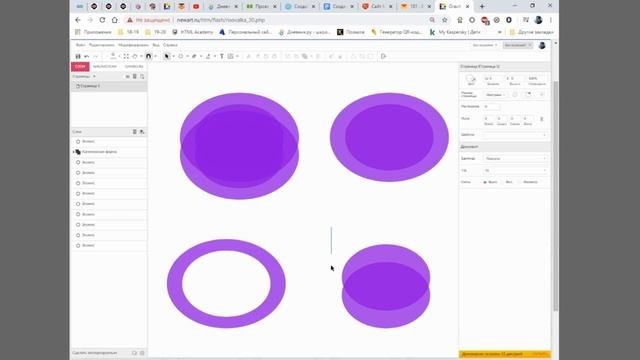Screen dimensions: 640x360
Task: Click the fit-to-screen icon in the toolbar
Action: (126, 56)
